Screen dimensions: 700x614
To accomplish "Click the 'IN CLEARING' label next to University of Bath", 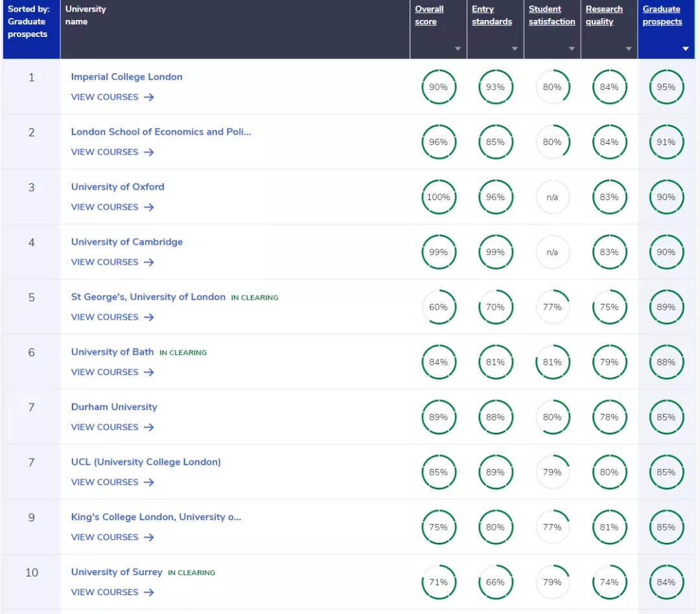I will [x=183, y=352].
